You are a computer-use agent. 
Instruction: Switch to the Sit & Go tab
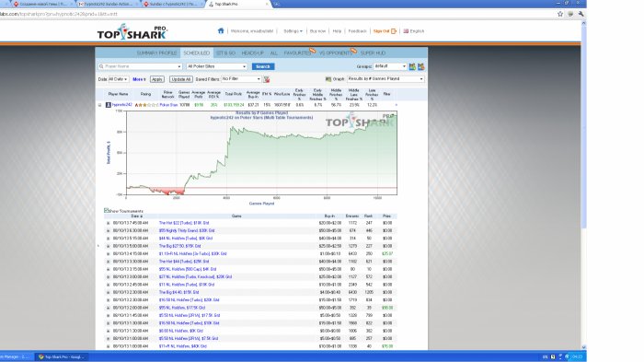click(x=225, y=53)
